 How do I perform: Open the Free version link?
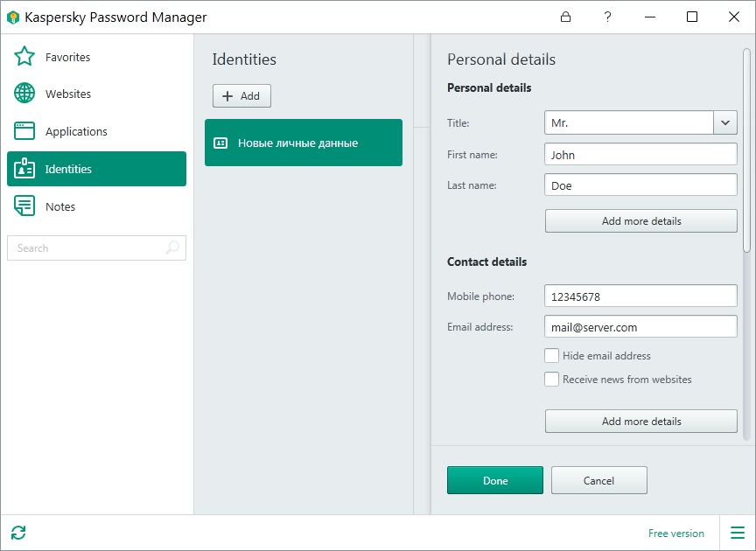[x=675, y=533]
